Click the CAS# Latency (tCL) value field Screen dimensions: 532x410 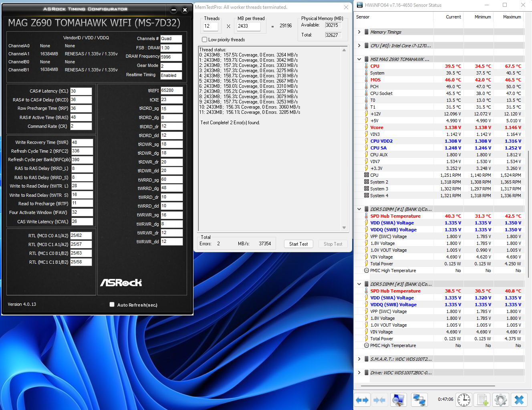tap(81, 91)
